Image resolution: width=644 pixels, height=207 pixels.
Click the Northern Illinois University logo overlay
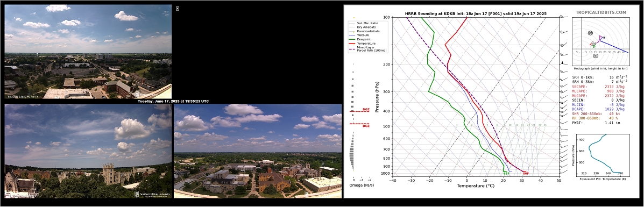[x=152, y=195]
